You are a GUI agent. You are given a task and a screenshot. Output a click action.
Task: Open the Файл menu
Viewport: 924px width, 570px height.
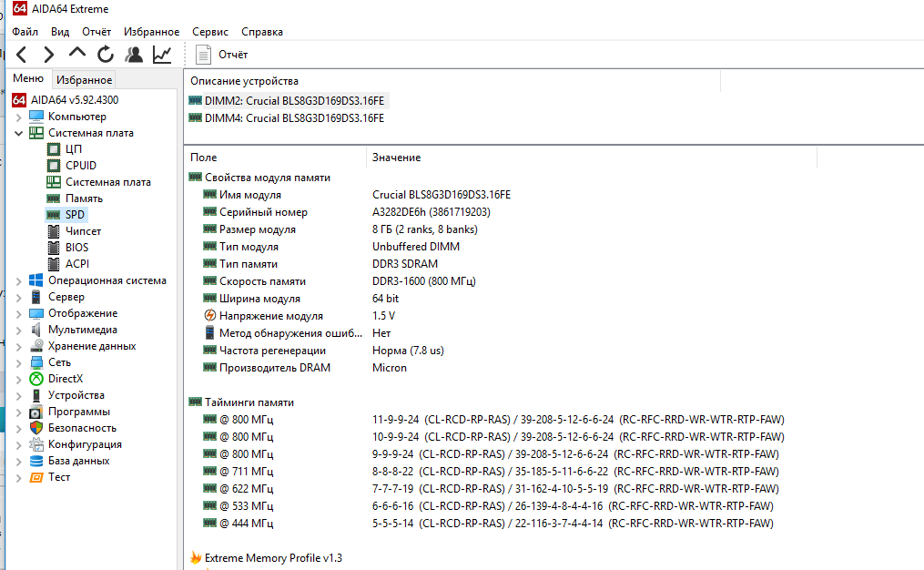[x=25, y=32]
